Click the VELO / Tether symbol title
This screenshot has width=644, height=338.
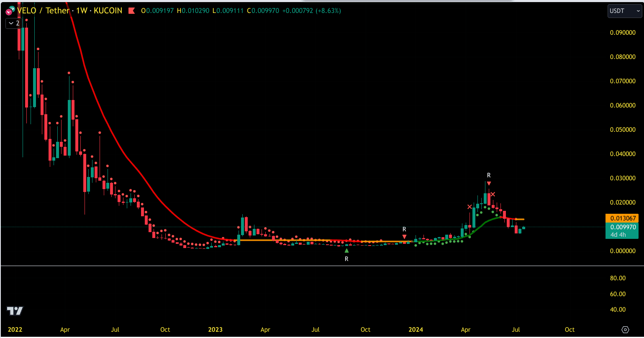43,10
